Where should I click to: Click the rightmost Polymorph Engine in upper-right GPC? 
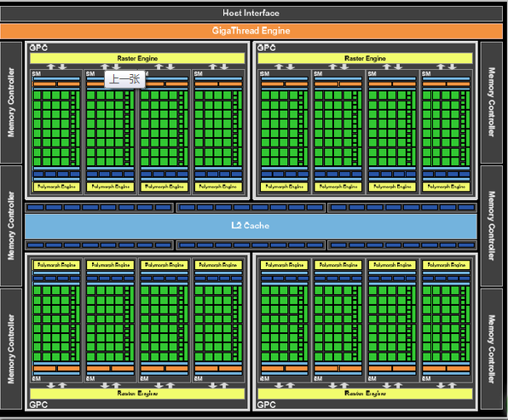(446, 187)
